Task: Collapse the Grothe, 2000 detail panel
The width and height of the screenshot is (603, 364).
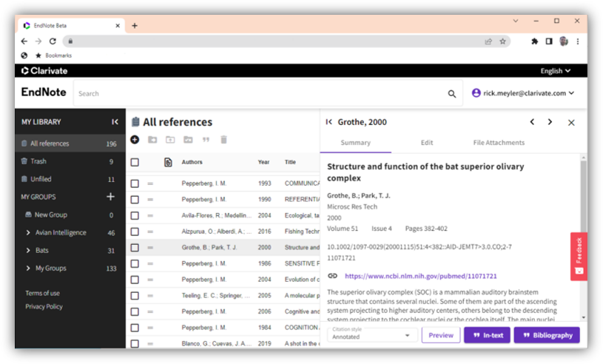Action: [x=329, y=122]
